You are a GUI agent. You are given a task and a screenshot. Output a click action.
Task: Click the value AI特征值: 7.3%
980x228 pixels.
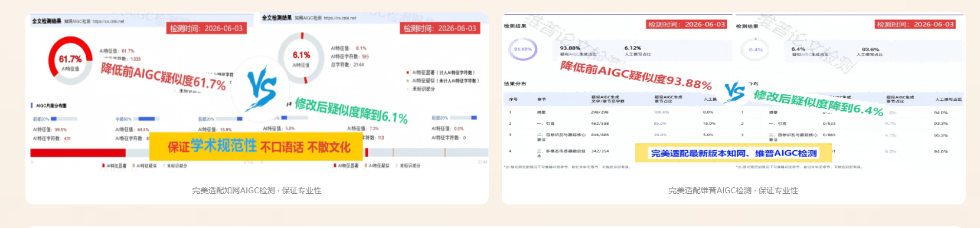pos(363,128)
